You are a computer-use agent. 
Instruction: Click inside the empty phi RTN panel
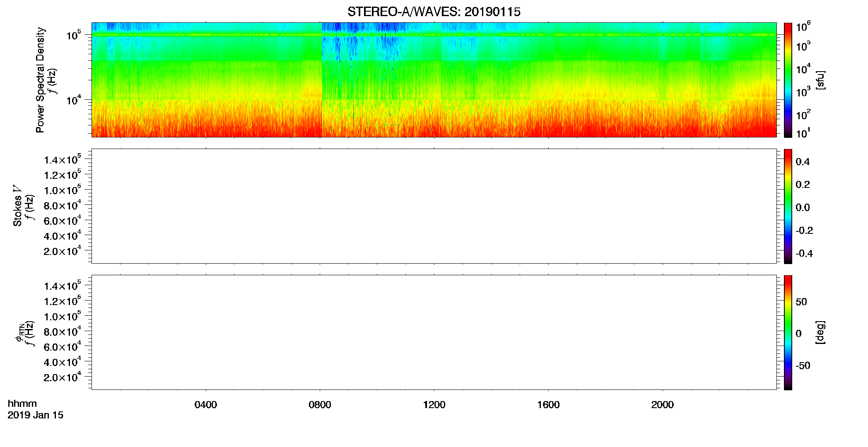434,332
